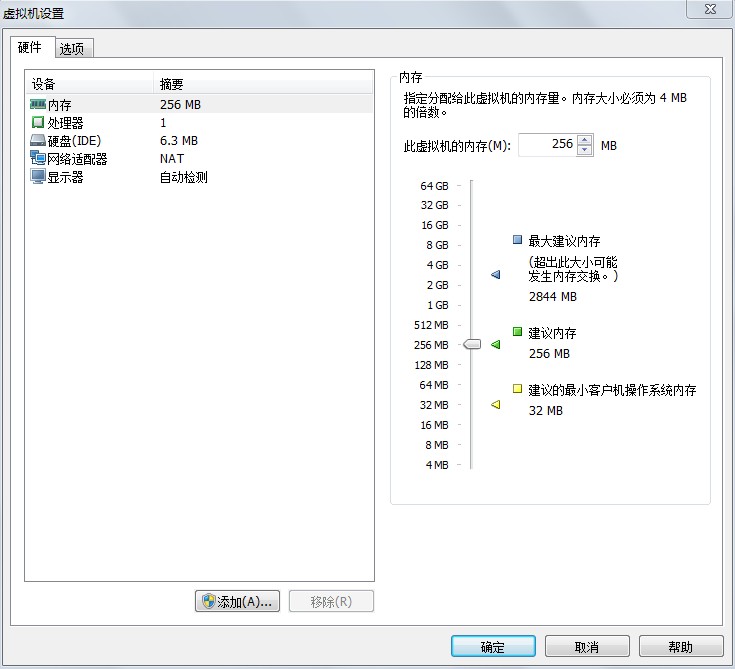
Task: Click the 2 GB slider scale label
Action: 437,285
